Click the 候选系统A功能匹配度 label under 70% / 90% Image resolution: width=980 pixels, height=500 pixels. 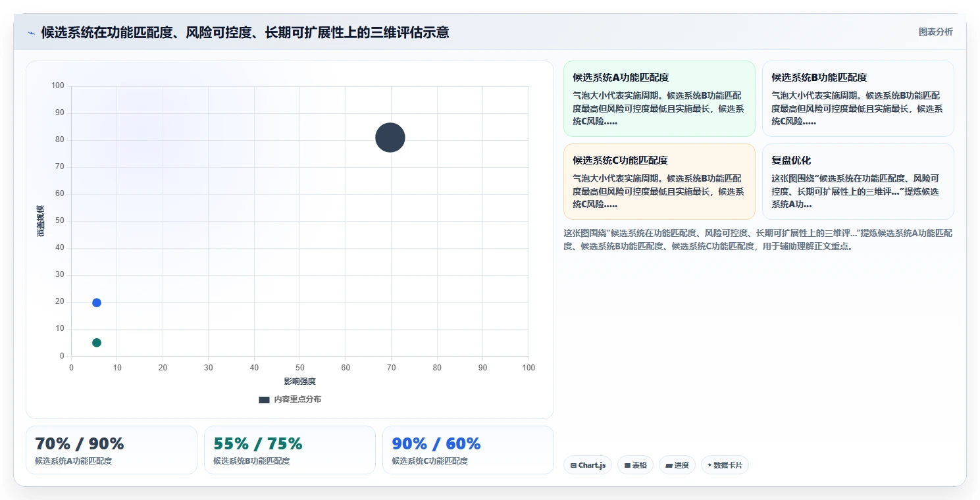73,461
